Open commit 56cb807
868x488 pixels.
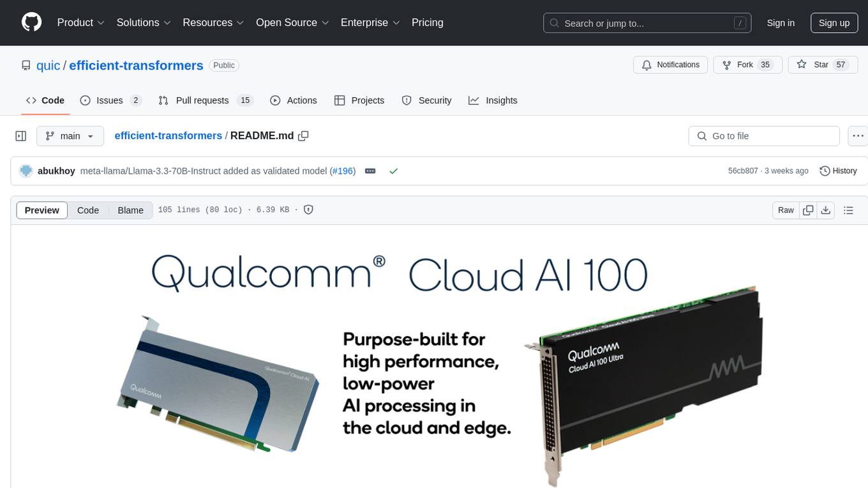pos(743,171)
